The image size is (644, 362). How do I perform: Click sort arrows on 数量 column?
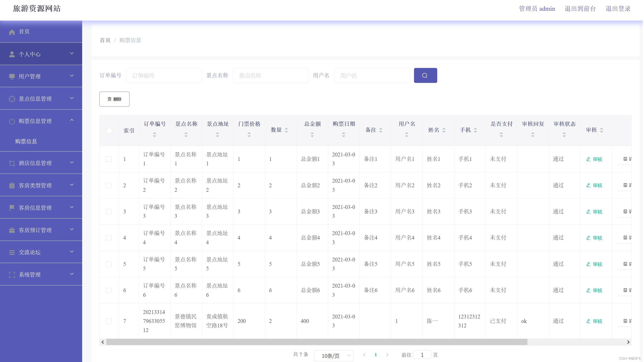286,130
